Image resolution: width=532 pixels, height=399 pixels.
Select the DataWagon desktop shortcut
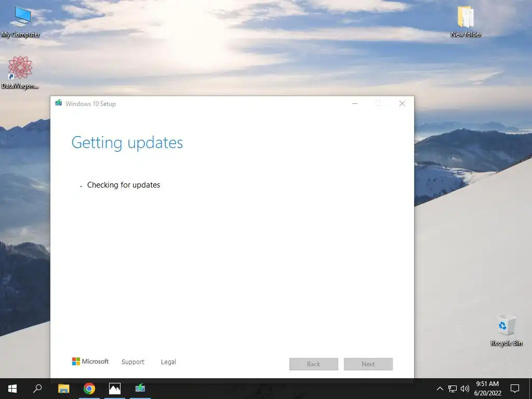(x=20, y=73)
